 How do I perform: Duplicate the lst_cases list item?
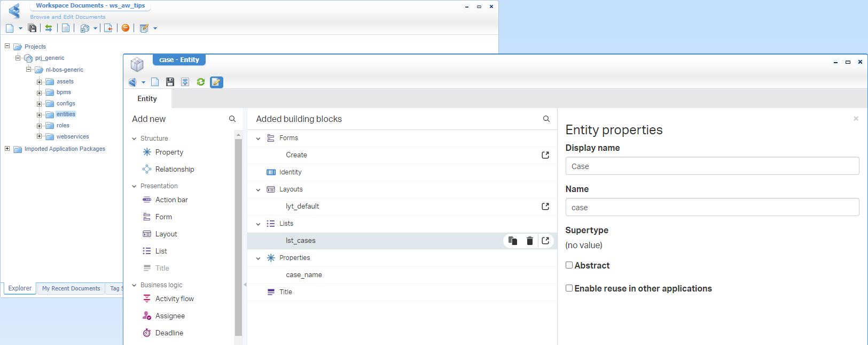point(513,241)
